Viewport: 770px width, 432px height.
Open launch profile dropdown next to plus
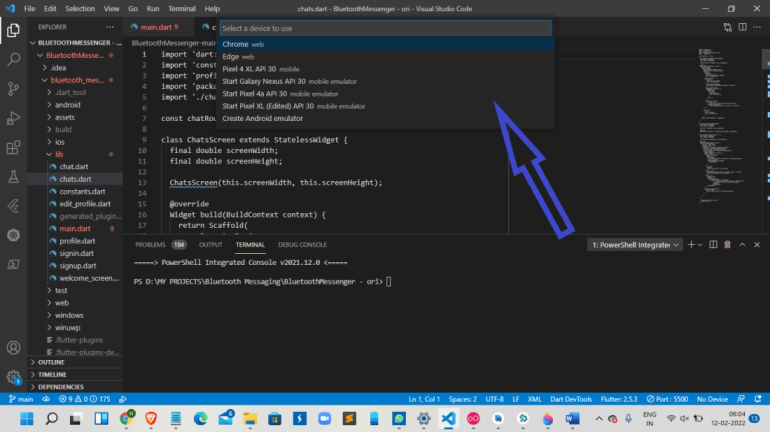pos(700,244)
